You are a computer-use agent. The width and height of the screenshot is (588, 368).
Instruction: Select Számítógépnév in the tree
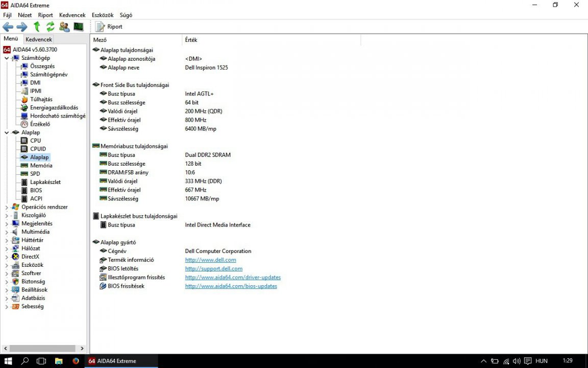[49, 74]
